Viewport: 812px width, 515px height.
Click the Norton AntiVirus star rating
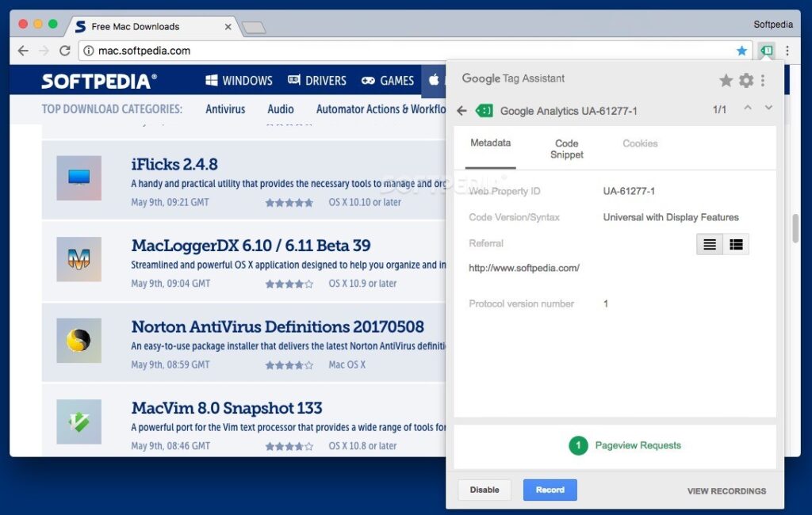click(x=289, y=365)
